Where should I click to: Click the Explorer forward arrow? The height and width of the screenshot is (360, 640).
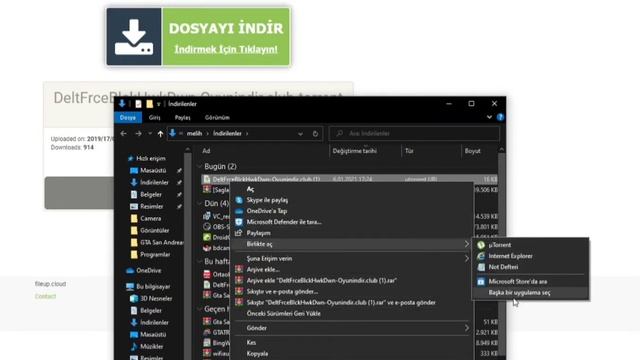[x=138, y=133]
